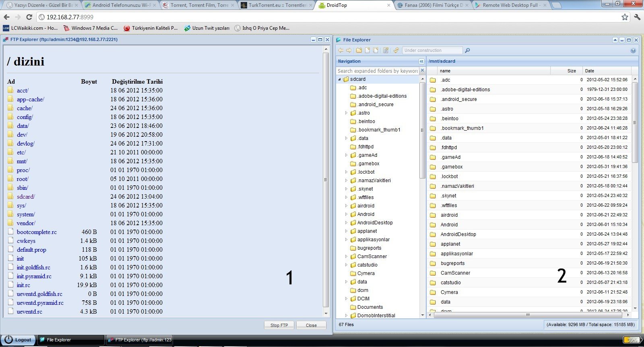Click the forward arrow in File Explorer toolbar
Viewport: 644px width, 347px height.
tap(349, 50)
